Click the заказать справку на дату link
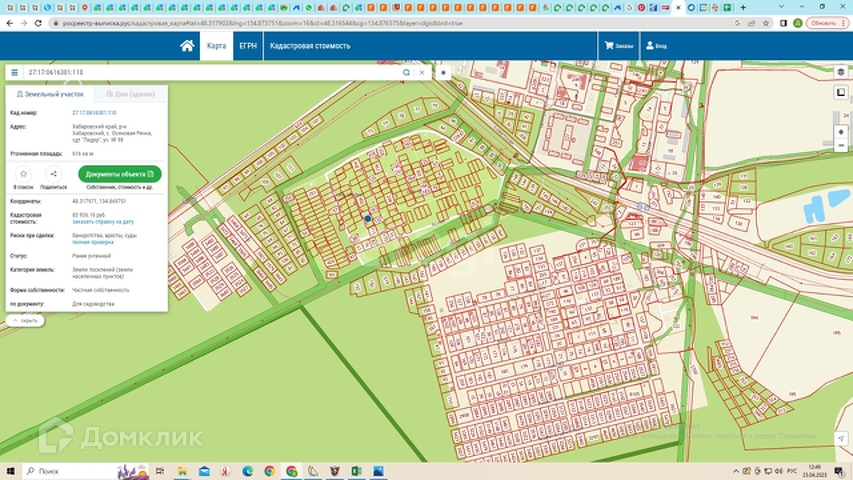Viewport: 853px width, 480px height. pyautogui.click(x=103, y=221)
